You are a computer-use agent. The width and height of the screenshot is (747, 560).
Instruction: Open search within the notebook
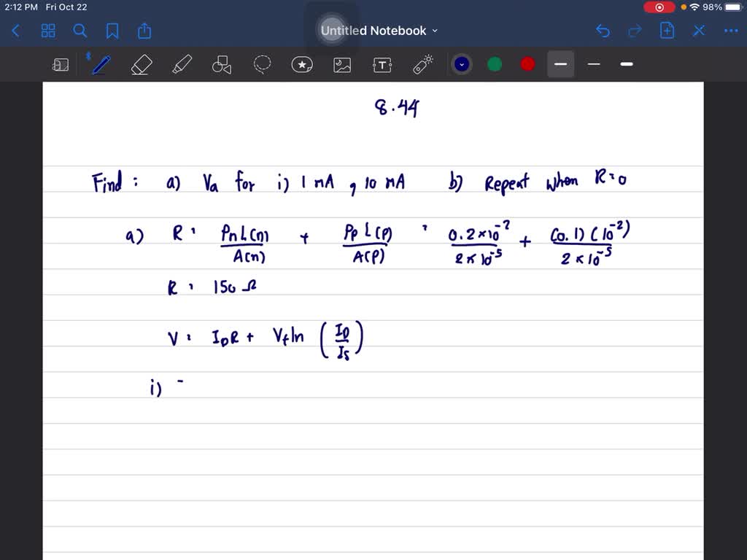pos(80,31)
